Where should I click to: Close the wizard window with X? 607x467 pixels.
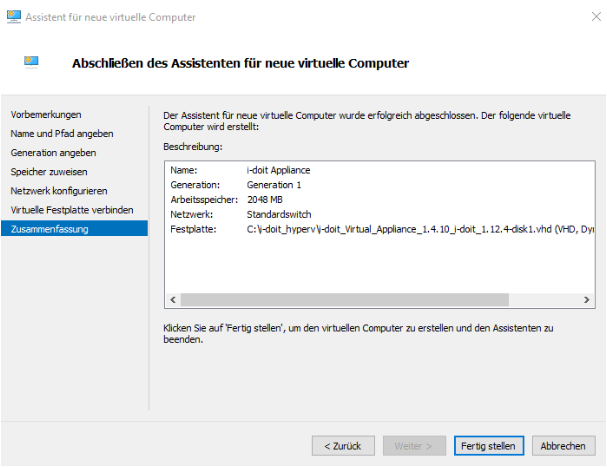coord(585,17)
